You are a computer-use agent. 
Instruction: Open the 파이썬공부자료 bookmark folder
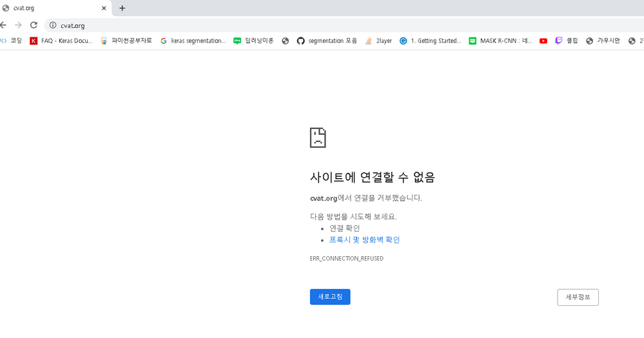126,41
